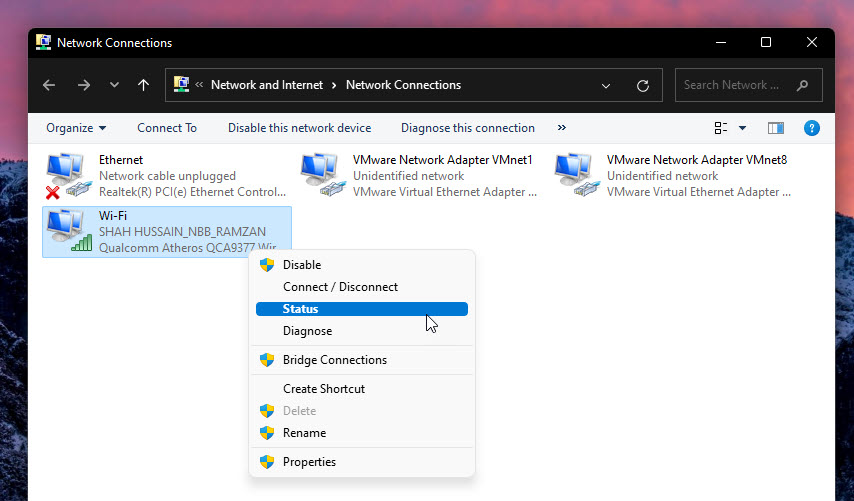Select Status in context menu
The image size is (854, 501).
(362, 309)
